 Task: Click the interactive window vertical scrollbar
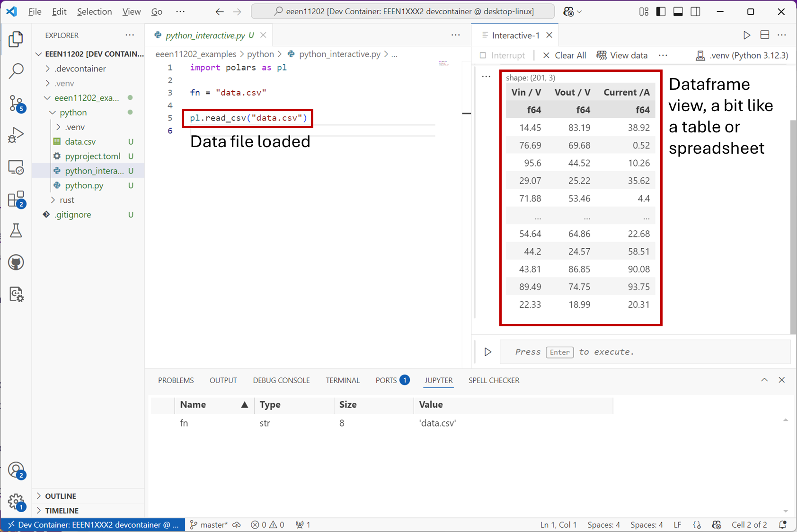click(x=793, y=227)
